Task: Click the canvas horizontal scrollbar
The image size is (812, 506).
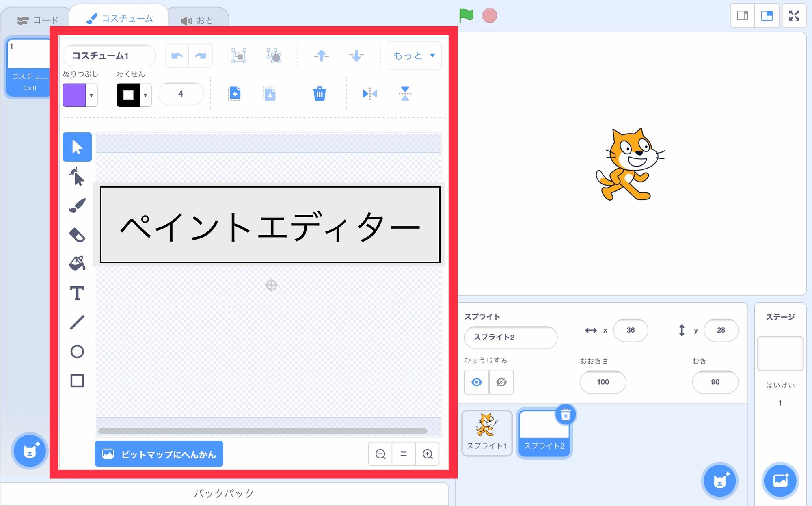Action: (x=263, y=431)
